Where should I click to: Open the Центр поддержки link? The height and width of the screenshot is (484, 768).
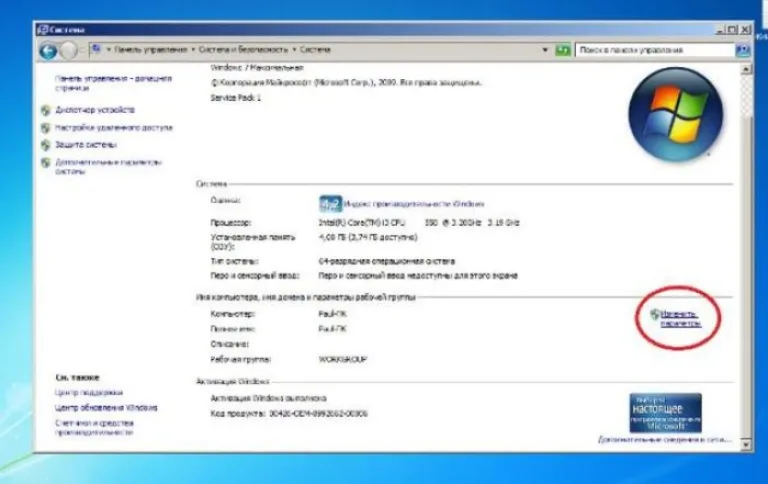pos(89,392)
